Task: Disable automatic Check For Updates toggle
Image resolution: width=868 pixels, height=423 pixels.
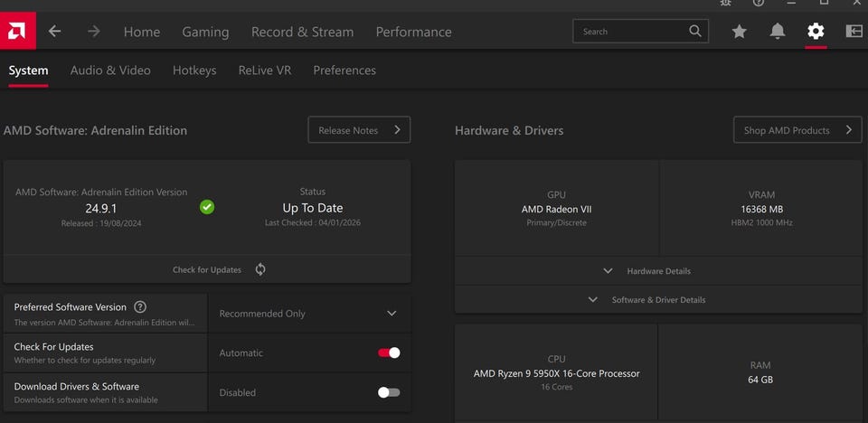Action: 389,353
